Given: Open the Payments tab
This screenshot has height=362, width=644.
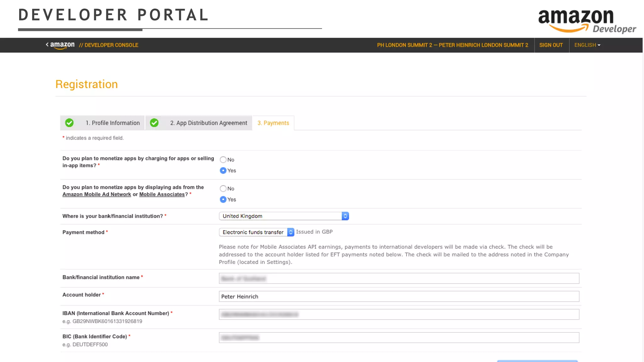Looking at the screenshot, I should 273,123.
